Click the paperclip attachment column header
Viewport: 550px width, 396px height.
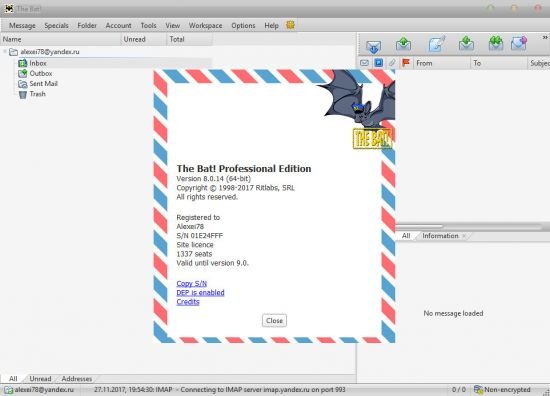pyautogui.click(x=392, y=63)
